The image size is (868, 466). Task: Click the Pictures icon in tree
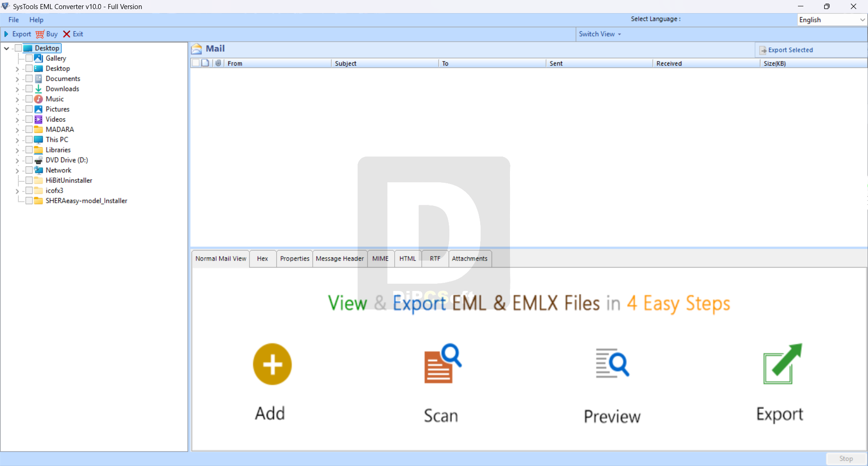(x=38, y=109)
